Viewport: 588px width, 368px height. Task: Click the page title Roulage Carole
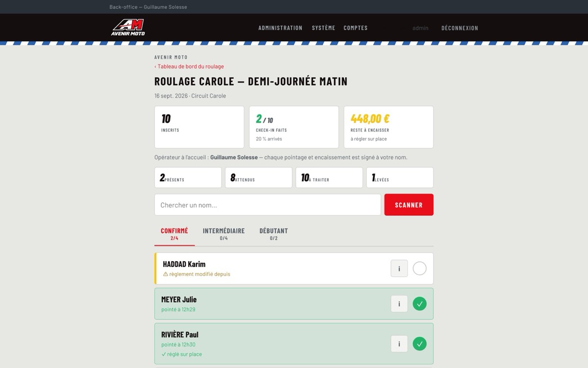point(251,81)
